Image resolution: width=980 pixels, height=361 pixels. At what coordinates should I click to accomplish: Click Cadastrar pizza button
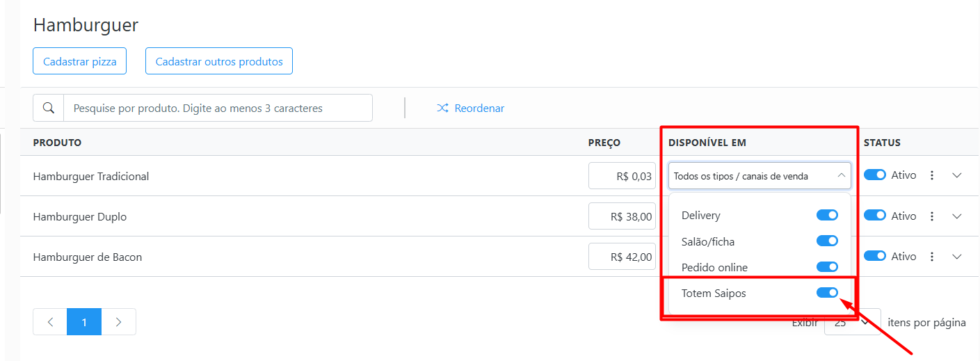tap(80, 61)
